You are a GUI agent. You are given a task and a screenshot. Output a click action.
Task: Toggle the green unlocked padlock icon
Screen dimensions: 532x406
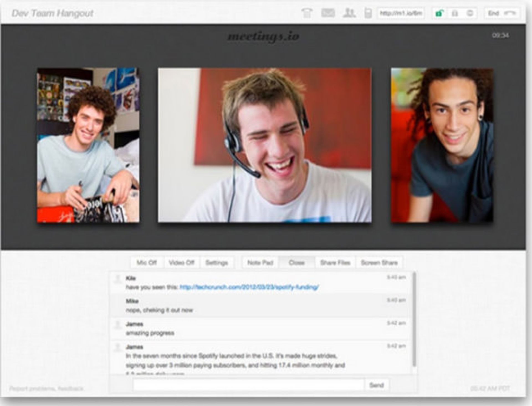point(439,13)
